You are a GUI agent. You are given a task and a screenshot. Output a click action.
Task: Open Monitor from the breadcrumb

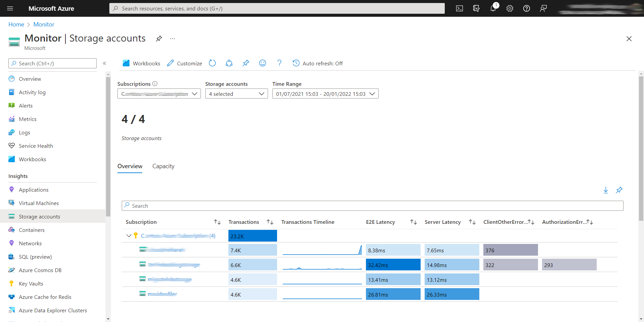(44, 24)
